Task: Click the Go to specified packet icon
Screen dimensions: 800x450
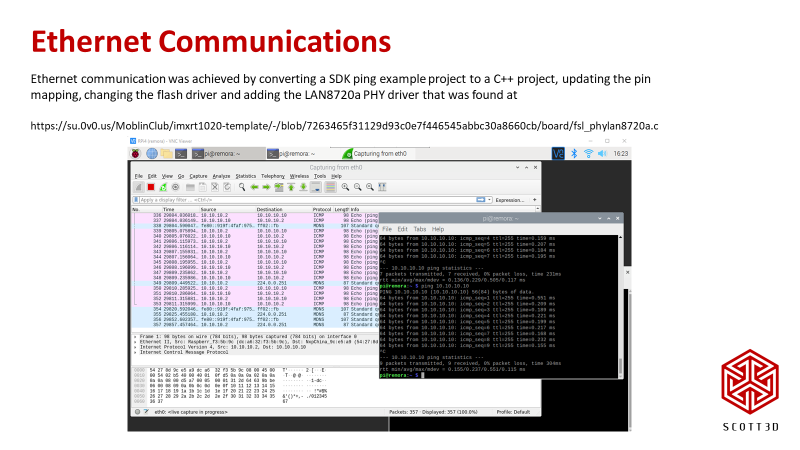Action: pyautogui.click(x=279, y=187)
